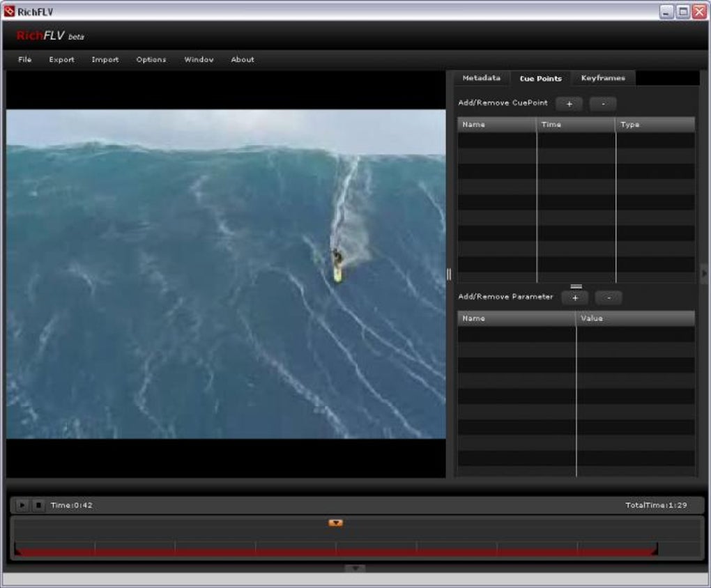The height and width of the screenshot is (588, 711).
Task: Stop the video playback
Action: tap(38, 505)
